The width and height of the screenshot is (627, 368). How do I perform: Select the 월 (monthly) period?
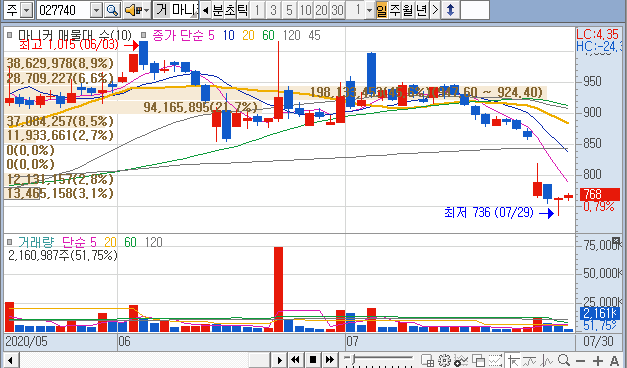[408, 10]
